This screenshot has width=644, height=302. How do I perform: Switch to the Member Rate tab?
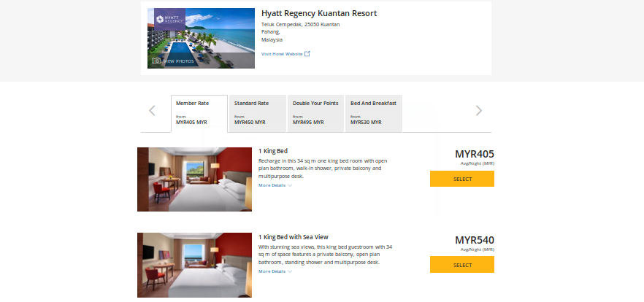click(199, 113)
